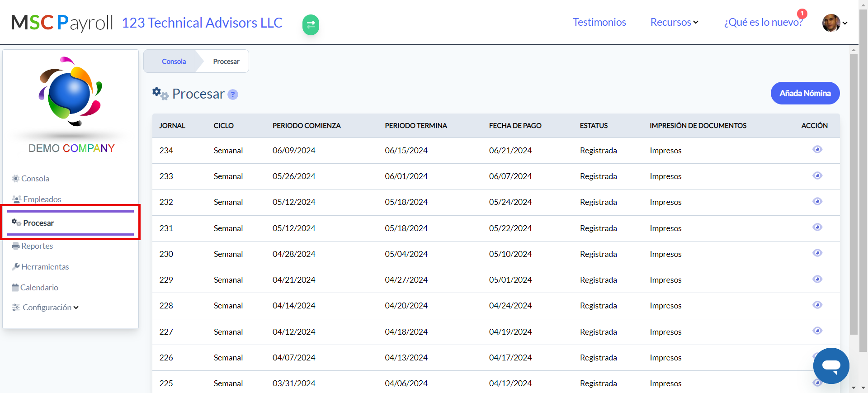Open Calendario in the sidebar
The width and height of the screenshot is (868, 393).
(39, 288)
